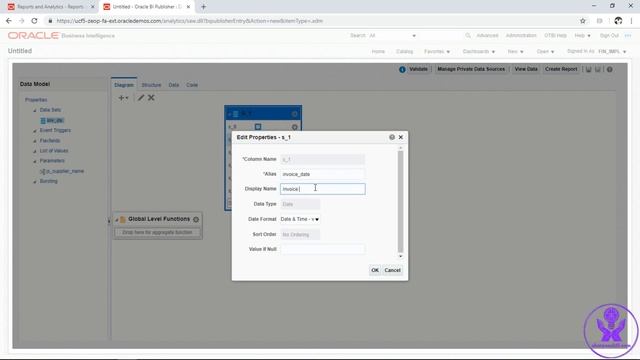The height and width of the screenshot is (360, 640).
Task: Switch to the Structure tab
Action: (x=151, y=85)
